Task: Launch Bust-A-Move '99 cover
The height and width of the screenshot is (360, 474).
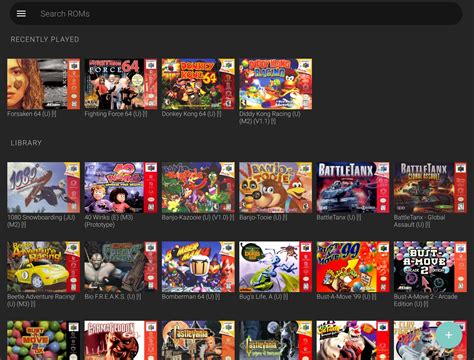Action: pyautogui.click(x=353, y=267)
